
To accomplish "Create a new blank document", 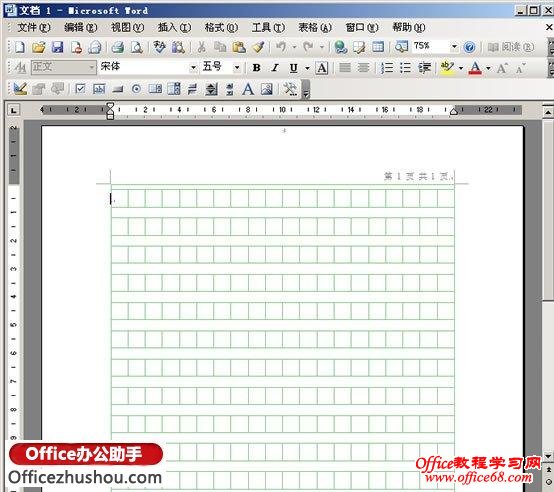I will pyautogui.click(x=20, y=47).
